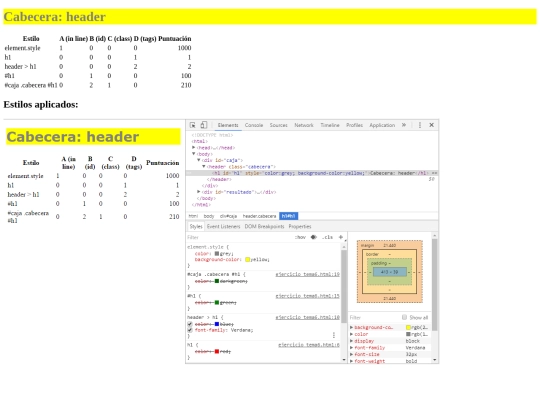Select the highlighted h1 id="h1" DOM line

[x=312, y=173]
